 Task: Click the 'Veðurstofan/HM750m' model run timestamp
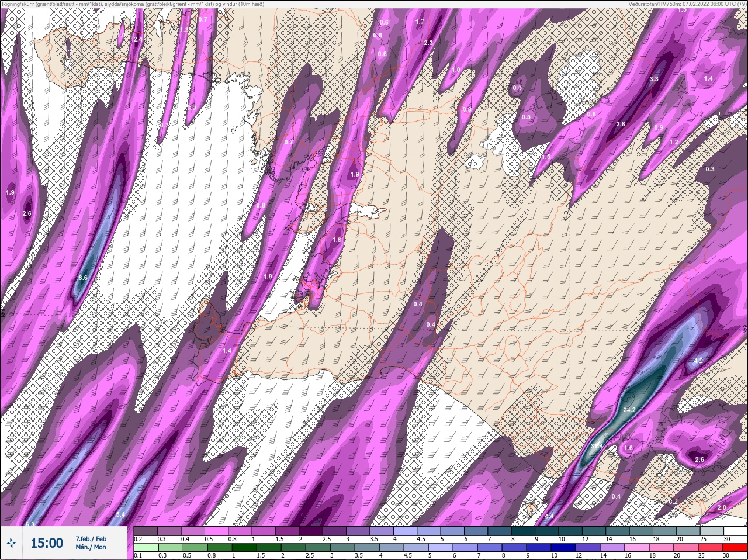[x=686, y=4]
